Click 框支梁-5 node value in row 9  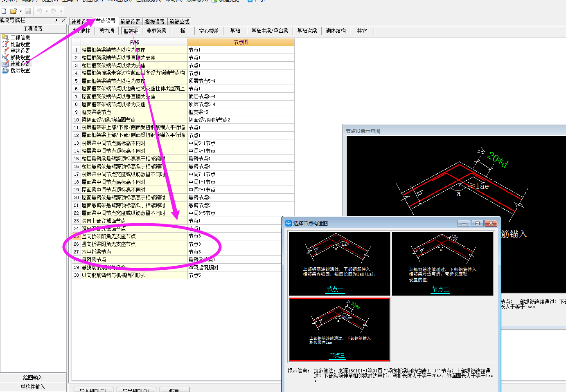coord(241,112)
